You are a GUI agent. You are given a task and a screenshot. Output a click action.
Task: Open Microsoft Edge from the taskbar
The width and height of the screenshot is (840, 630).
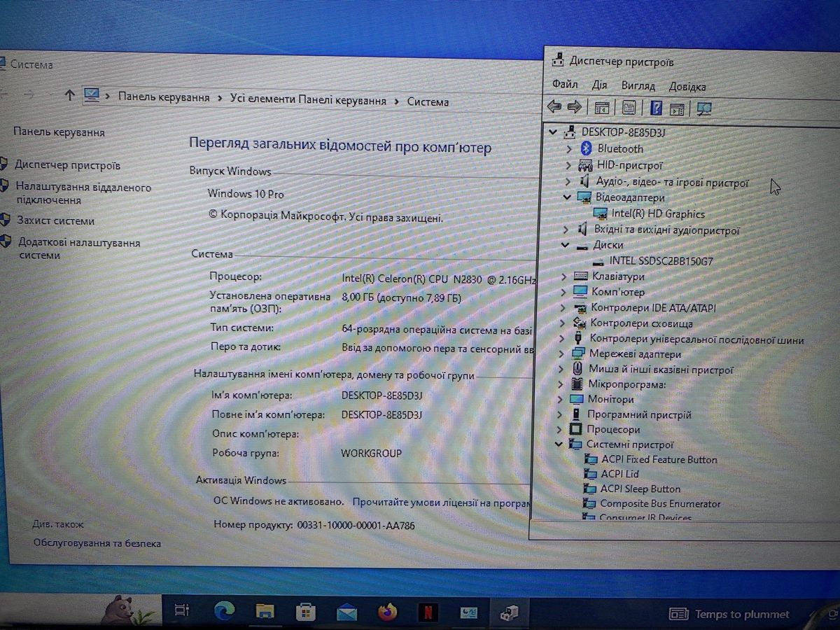[x=224, y=611]
